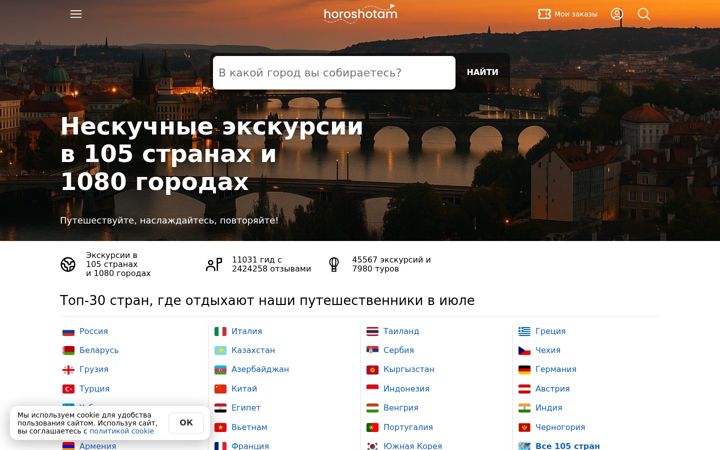Screen dimensions: 720x450
Task: Open the Казахстан country link
Action: click(253, 350)
